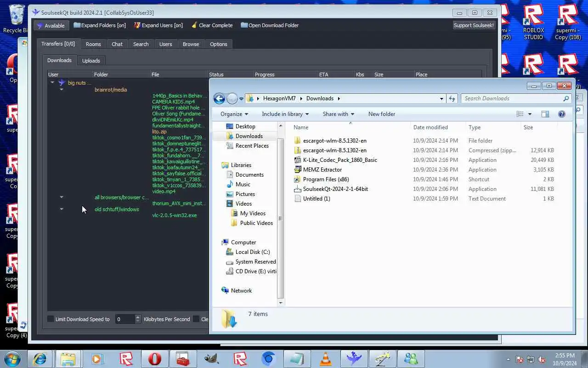Click the volume icon in system tray
This screenshot has height=368, width=588.
pyautogui.click(x=542, y=359)
